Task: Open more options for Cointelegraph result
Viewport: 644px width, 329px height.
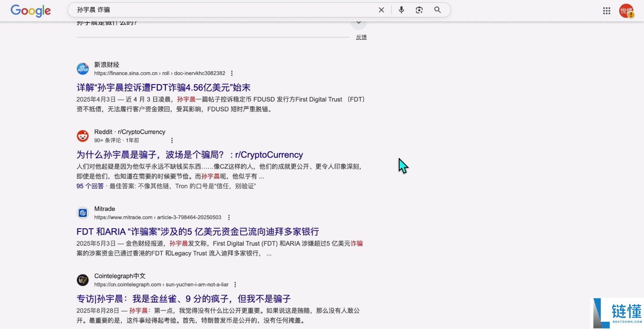Action: point(235,285)
